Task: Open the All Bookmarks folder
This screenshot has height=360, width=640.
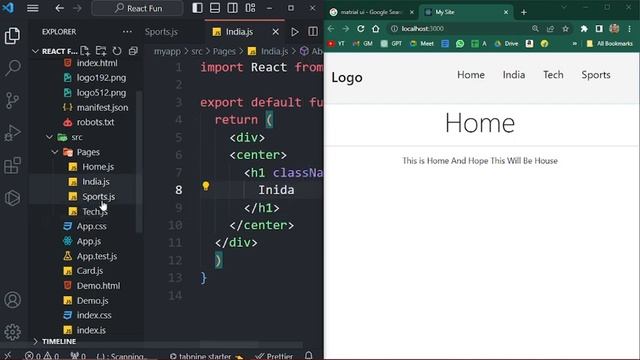Action: pyautogui.click(x=609, y=44)
